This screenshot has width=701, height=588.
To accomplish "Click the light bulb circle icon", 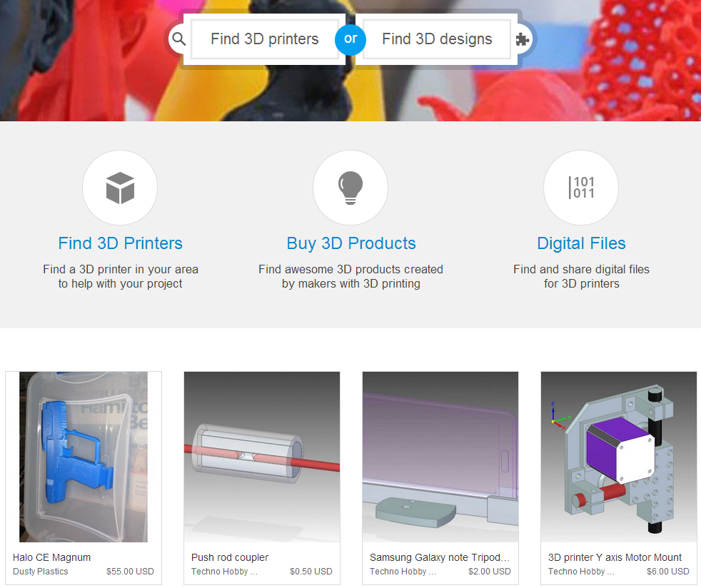I will click(x=350, y=188).
